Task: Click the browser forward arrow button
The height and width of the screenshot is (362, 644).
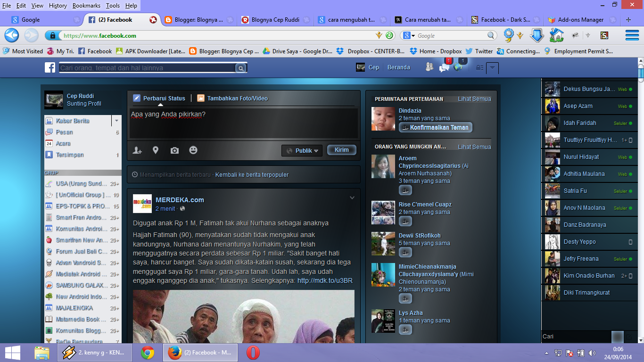Action: (31, 35)
